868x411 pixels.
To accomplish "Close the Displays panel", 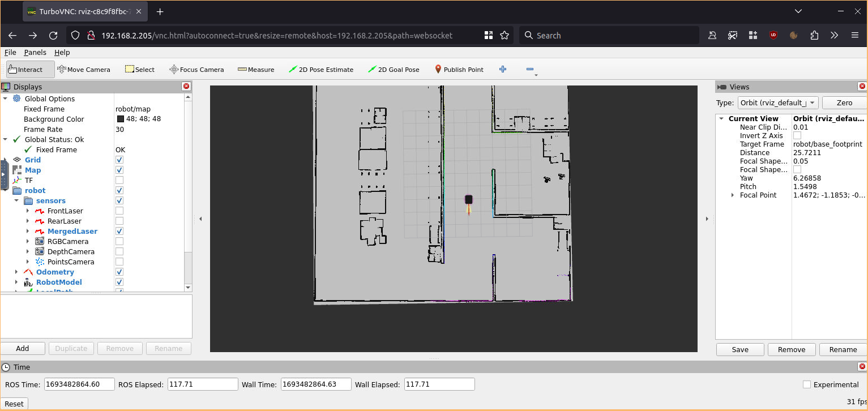I will click(x=186, y=87).
